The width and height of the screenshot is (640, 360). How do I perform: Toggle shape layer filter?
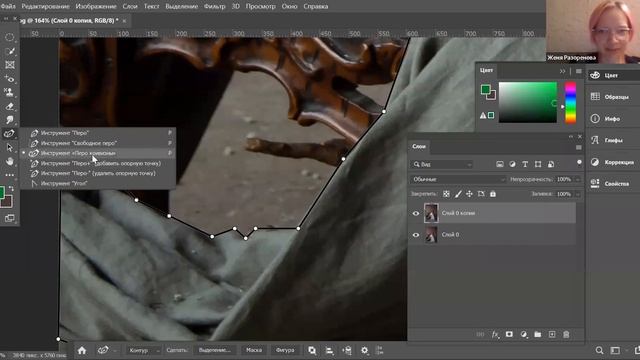click(538, 164)
